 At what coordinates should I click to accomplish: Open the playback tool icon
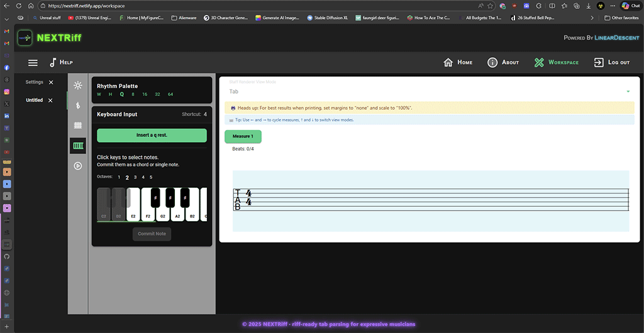click(x=78, y=166)
